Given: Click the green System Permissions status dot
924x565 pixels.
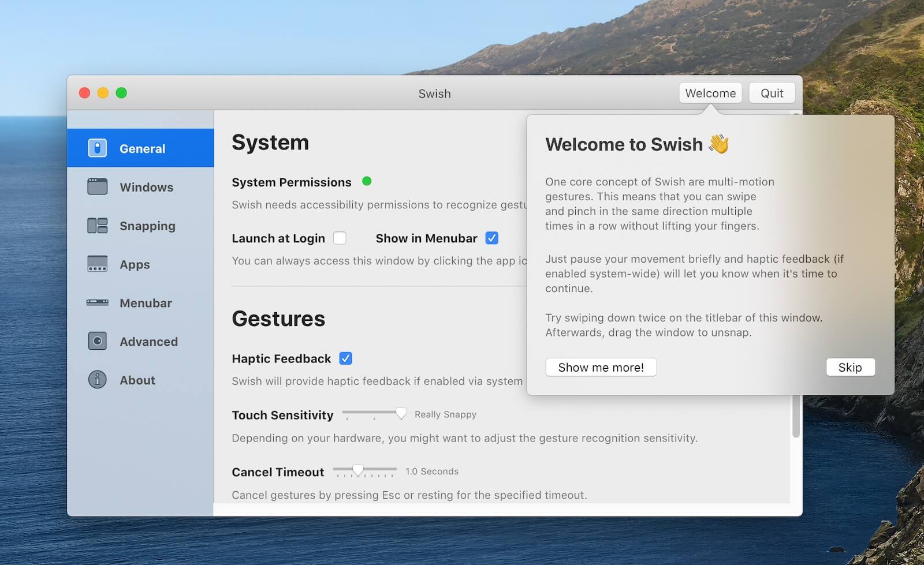Looking at the screenshot, I should coord(367,181).
